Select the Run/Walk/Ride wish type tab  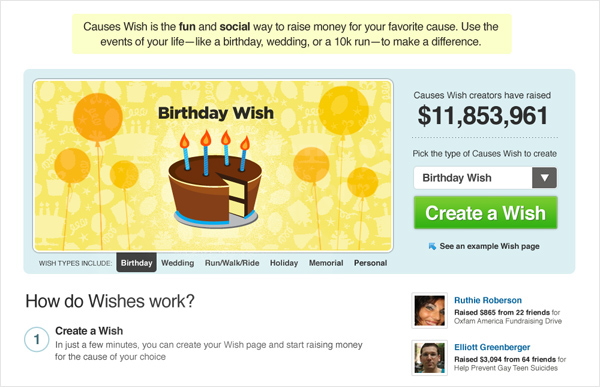coord(232,263)
